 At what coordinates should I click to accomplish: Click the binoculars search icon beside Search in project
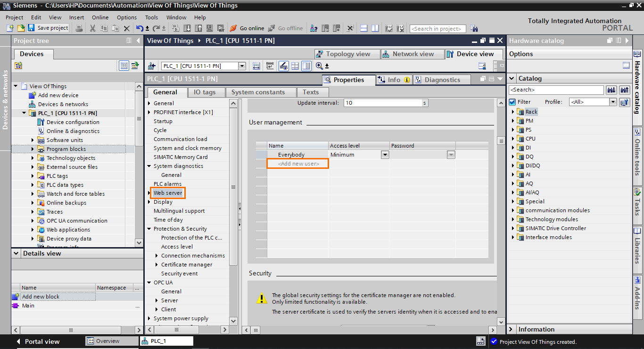pyautogui.click(x=474, y=28)
